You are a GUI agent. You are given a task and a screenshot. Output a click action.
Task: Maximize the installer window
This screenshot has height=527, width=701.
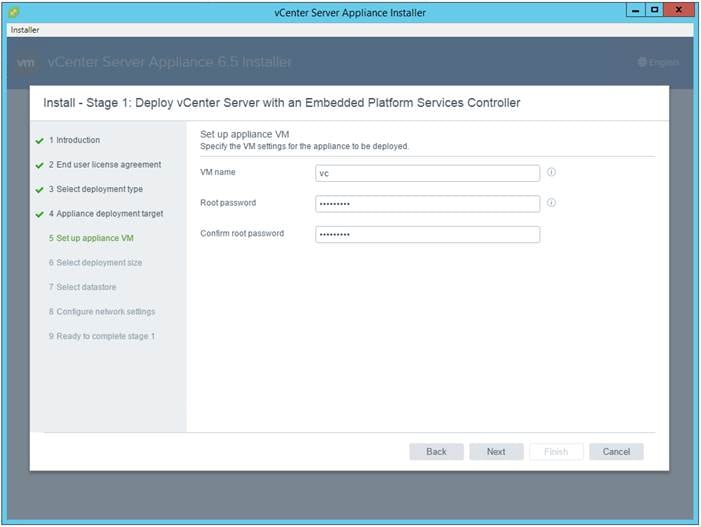pos(655,10)
